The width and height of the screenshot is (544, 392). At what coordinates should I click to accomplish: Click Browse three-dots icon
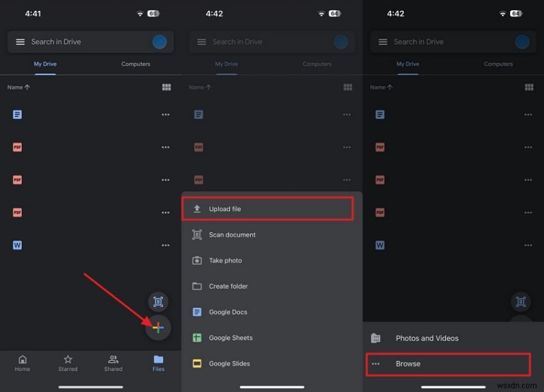(x=376, y=364)
